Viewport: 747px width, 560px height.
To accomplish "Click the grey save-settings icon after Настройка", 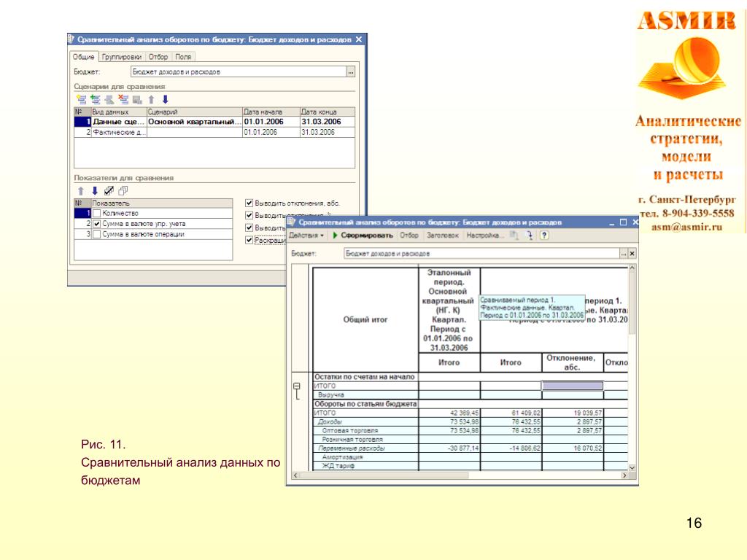I will 514,236.
